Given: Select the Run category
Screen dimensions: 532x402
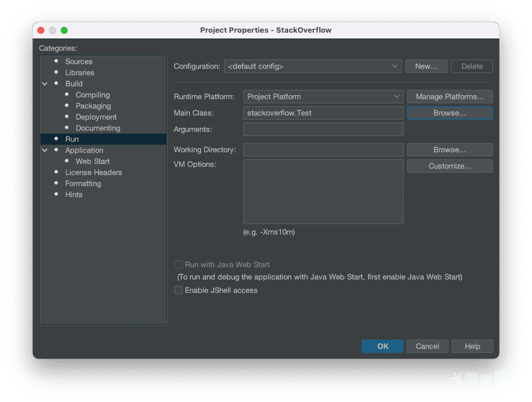Looking at the screenshot, I should click(103, 139).
